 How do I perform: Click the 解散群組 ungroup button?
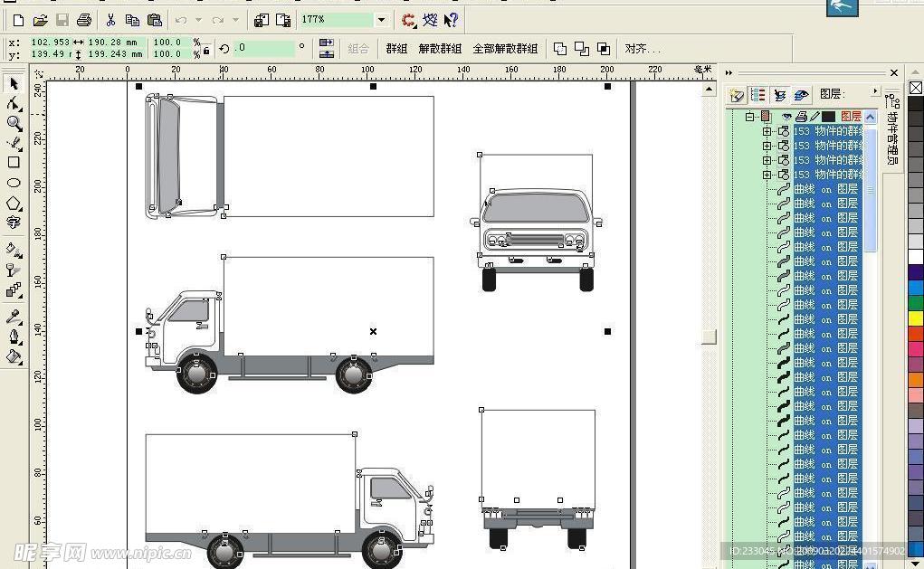[x=440, y=49]
